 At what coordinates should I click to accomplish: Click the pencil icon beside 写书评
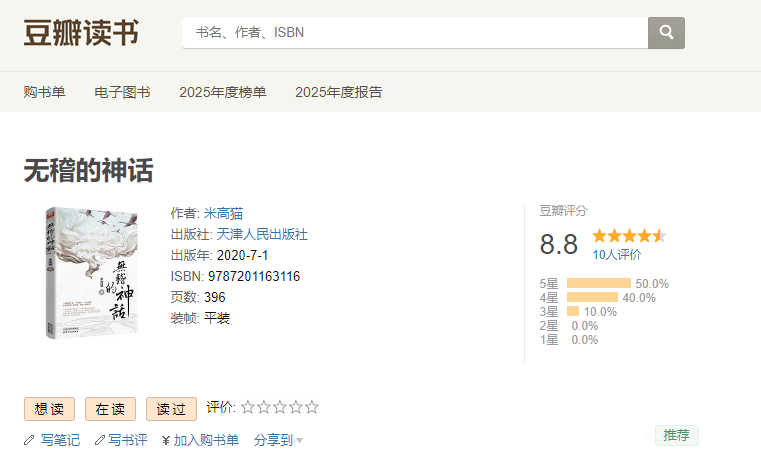[99, 440]
